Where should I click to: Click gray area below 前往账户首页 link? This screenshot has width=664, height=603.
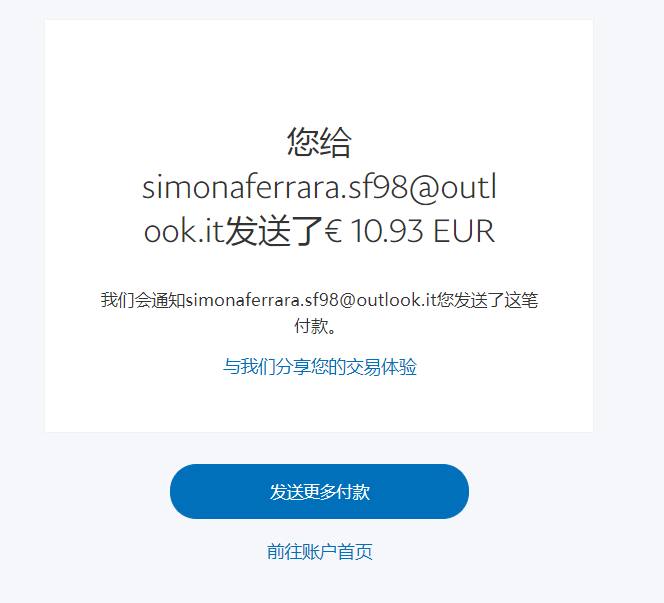(x=319, y=584)
